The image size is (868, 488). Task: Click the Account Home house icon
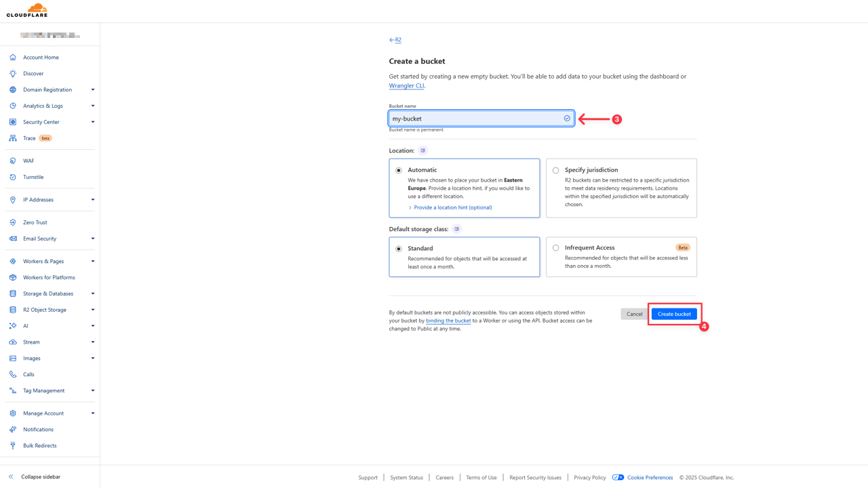coord(13,58)
